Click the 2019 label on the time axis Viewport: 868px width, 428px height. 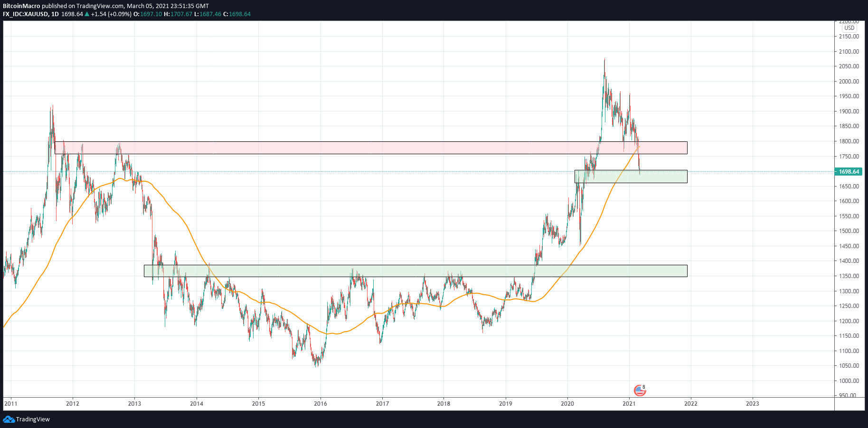point(506,404)
